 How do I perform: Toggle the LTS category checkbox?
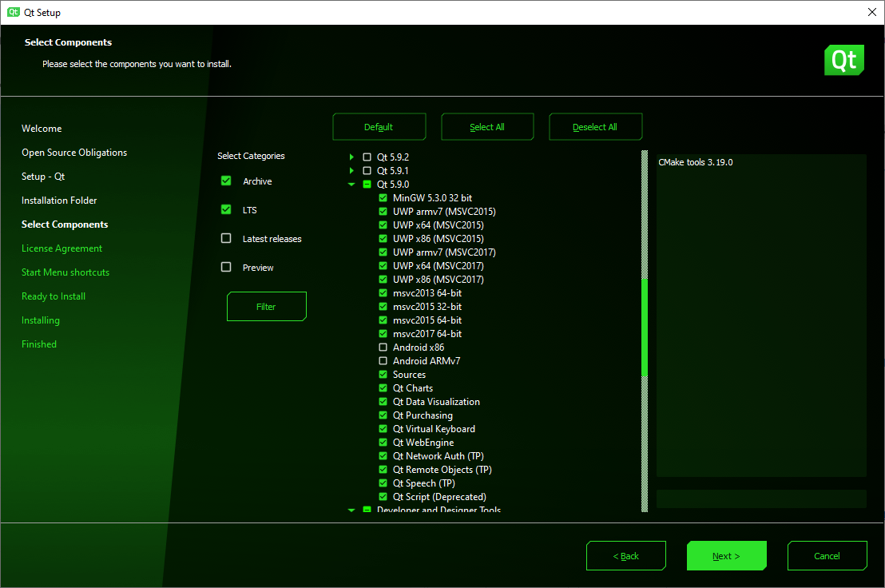click(226, 209)
